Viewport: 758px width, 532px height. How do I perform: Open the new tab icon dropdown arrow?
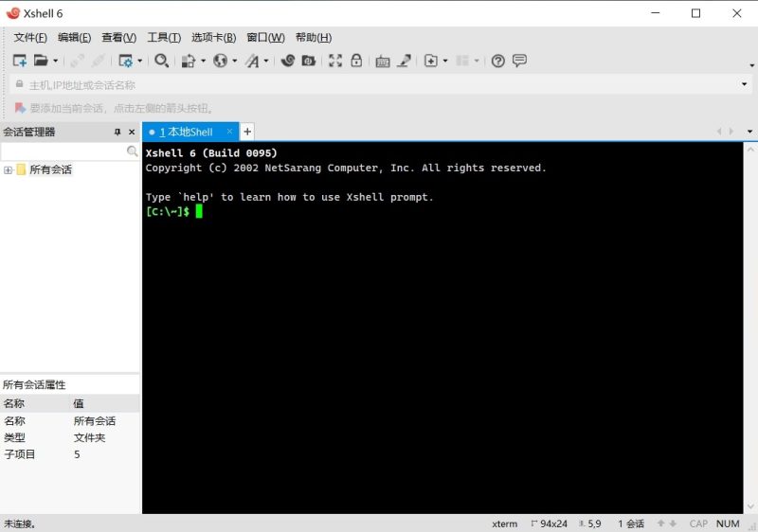pyautogui.click(x=445, y=61)
